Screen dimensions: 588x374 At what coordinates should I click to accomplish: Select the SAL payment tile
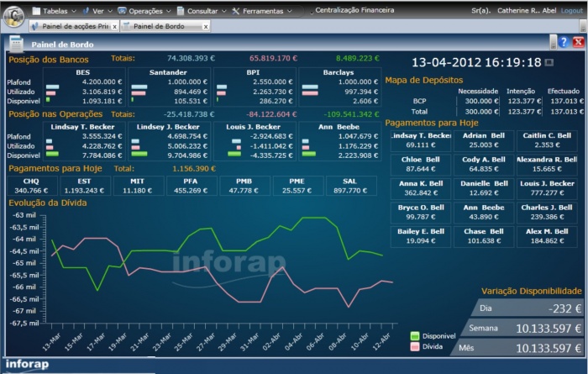point(351,186)
